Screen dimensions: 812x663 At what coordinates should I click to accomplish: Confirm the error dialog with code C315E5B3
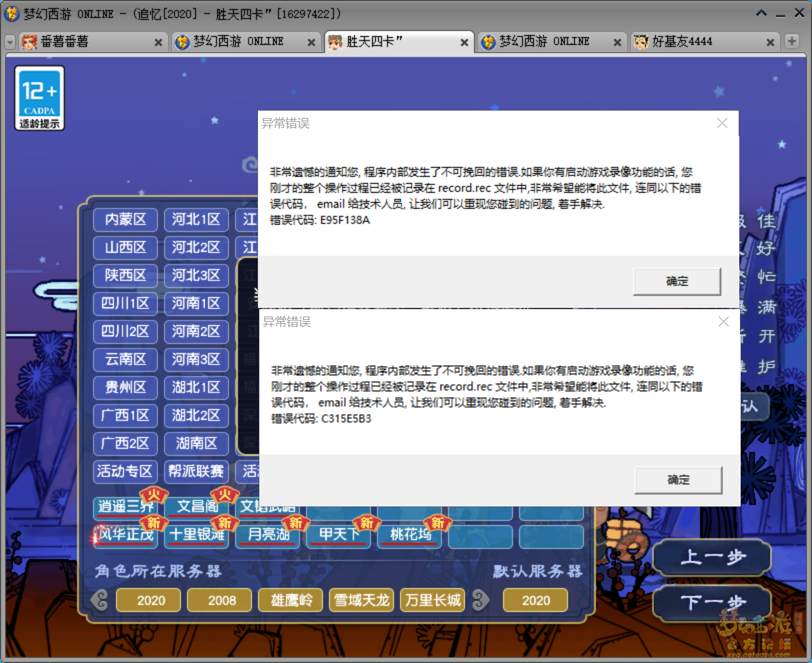point(678,480)
